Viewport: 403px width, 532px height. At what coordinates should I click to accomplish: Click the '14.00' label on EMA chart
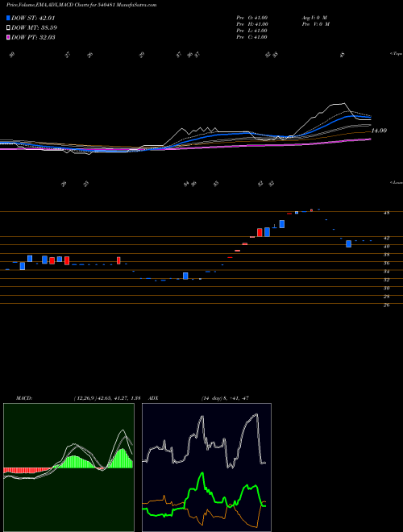point(379,131)
